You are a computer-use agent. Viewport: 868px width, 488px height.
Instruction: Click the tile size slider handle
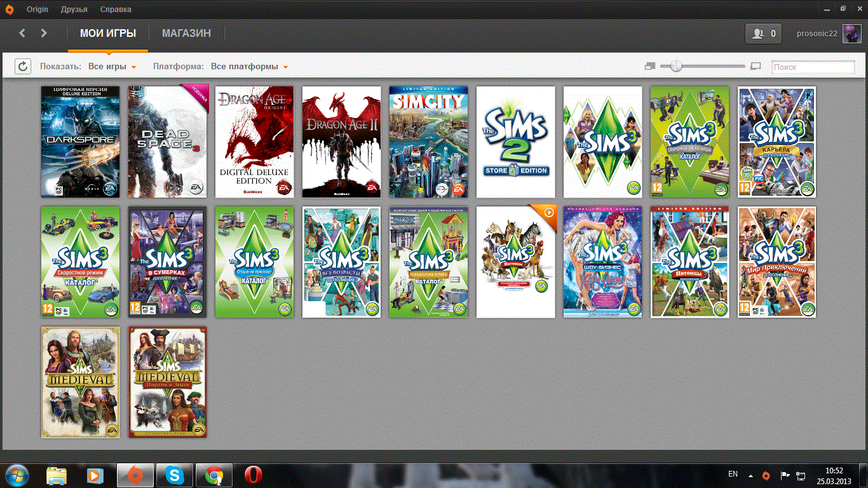click(x=676, y=65)
